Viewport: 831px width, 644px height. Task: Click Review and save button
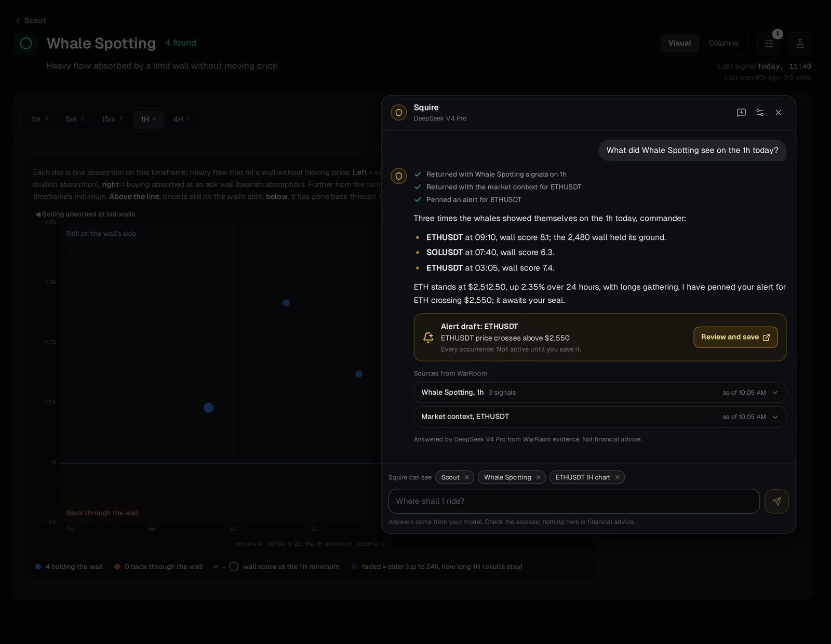click(x=735, y=337)
